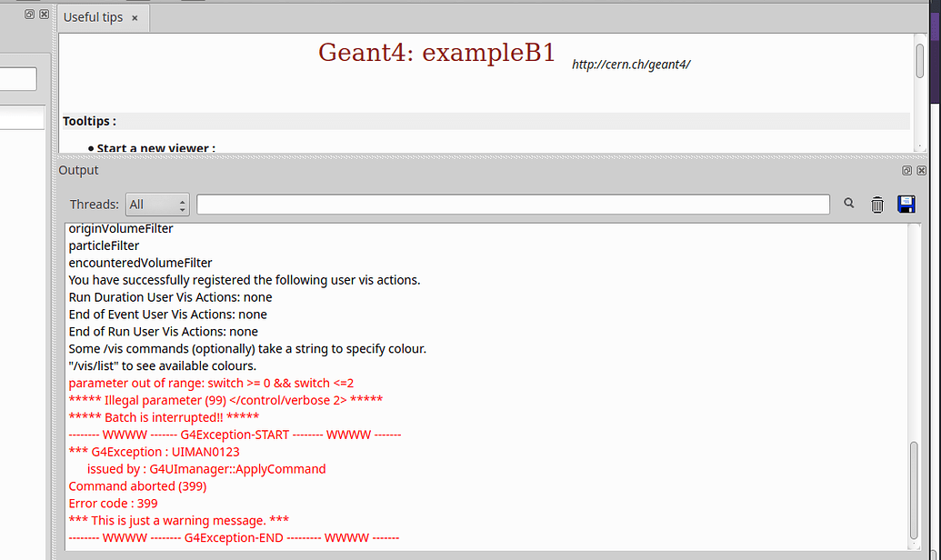Viewport: 941px width, 560px height.
Task: Close the Output panel with its X icon
Action: point(921,170)
